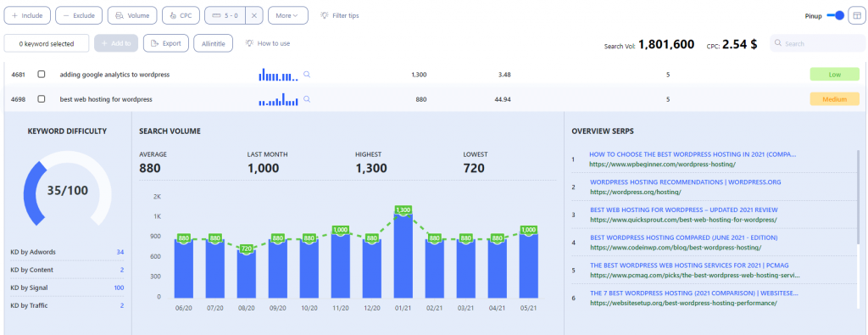The height and width of the screenshot is (335, 868).
Task: Click the Allintitle button
Action: point(213,43)
